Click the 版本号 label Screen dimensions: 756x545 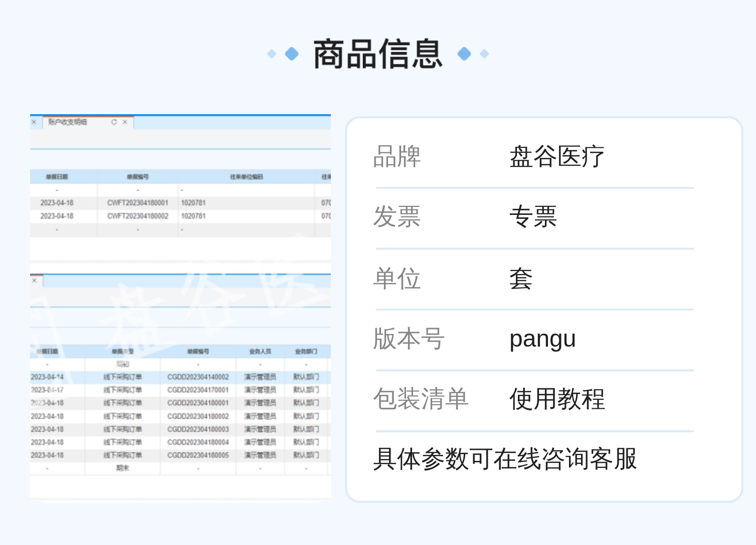coord(409,339)
